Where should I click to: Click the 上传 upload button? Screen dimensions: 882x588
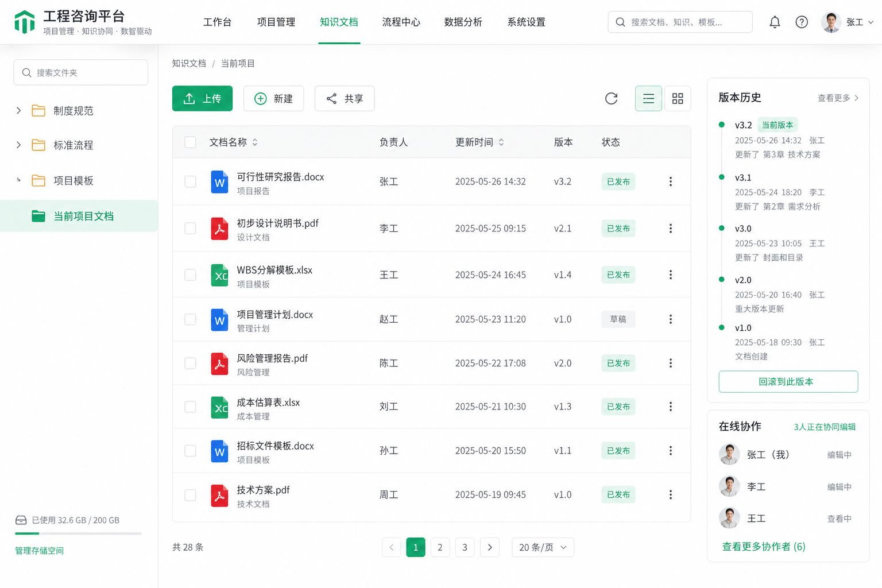click(x=202, y=98)
